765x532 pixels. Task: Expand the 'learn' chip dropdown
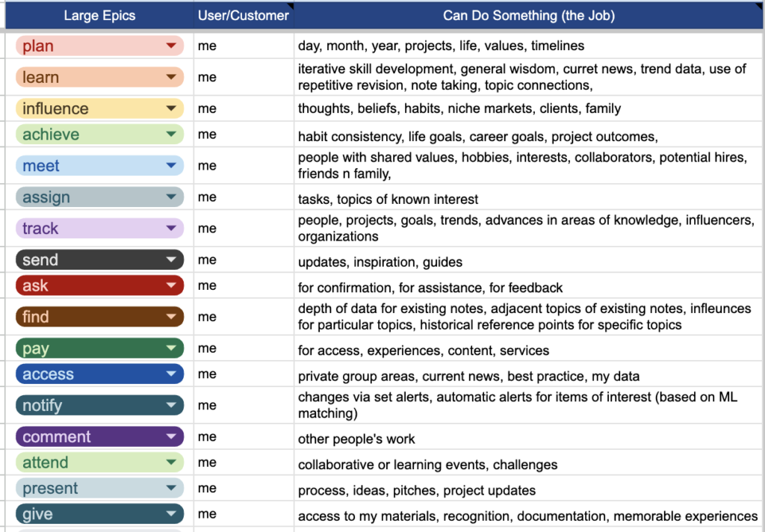[x=171, y=77]
